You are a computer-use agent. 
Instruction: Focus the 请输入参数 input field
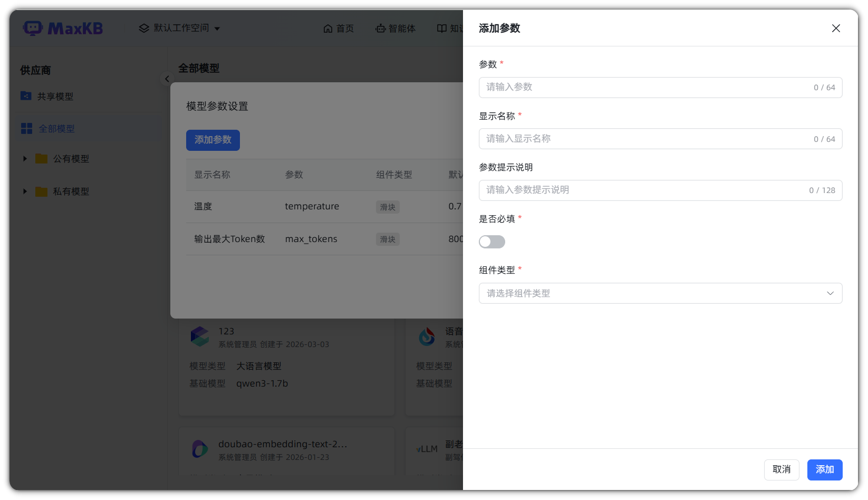click(x=660, y=88)
